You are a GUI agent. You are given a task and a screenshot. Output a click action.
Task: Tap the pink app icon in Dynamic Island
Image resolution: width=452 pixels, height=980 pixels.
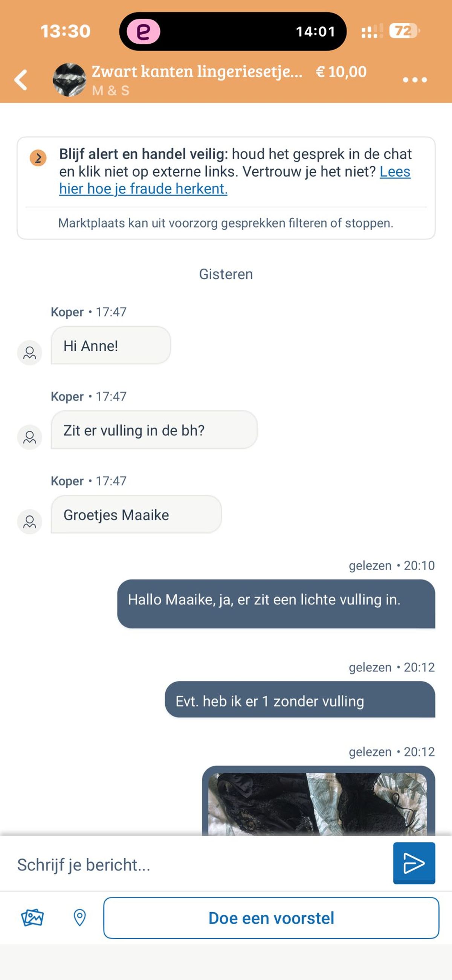tap(143, 32)
